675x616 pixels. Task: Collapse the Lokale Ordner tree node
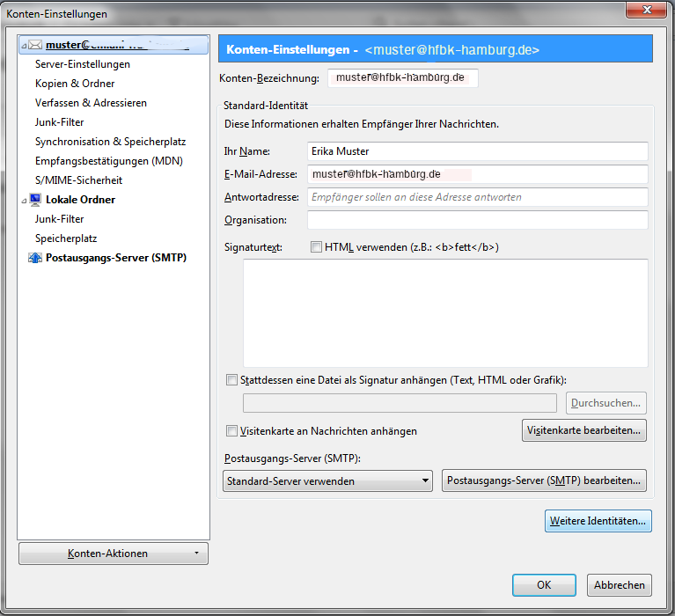[24, 200]
